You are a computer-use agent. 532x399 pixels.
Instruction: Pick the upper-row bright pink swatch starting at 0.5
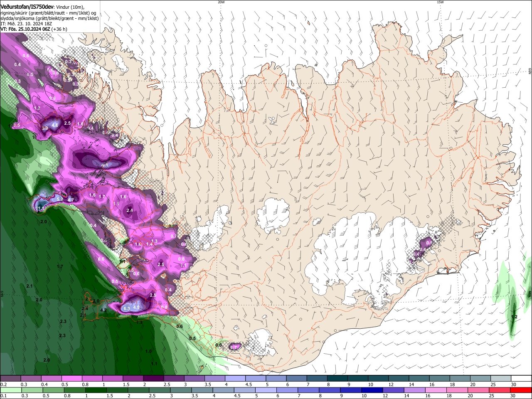click(71, 379)
